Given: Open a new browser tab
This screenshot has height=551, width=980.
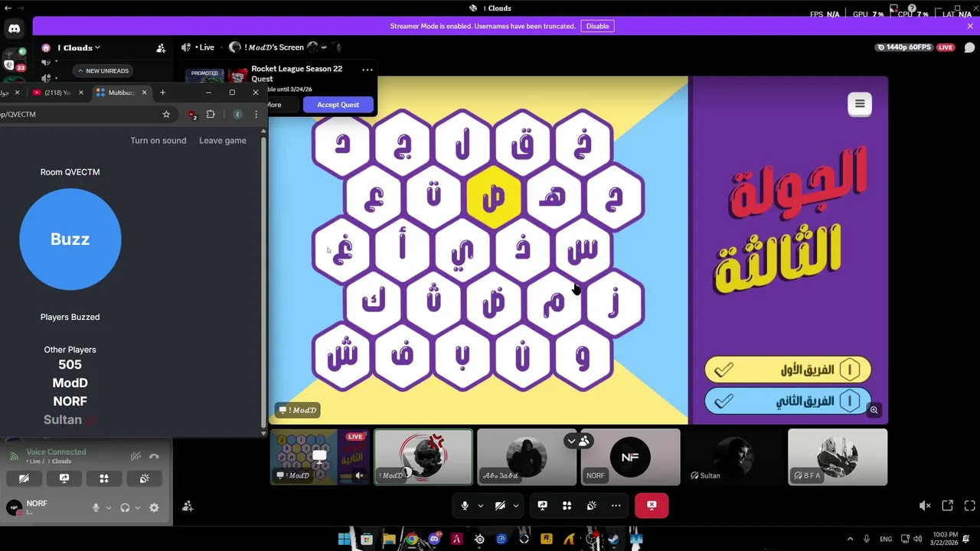Looking at the screenshot, I should 162,93.
